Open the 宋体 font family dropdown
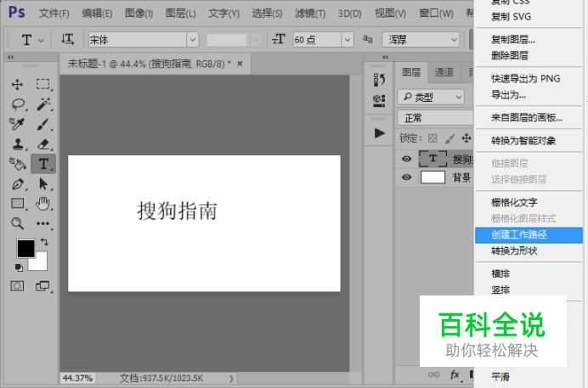The height and width of the screenshot is (388, 588). click(193, 39)
